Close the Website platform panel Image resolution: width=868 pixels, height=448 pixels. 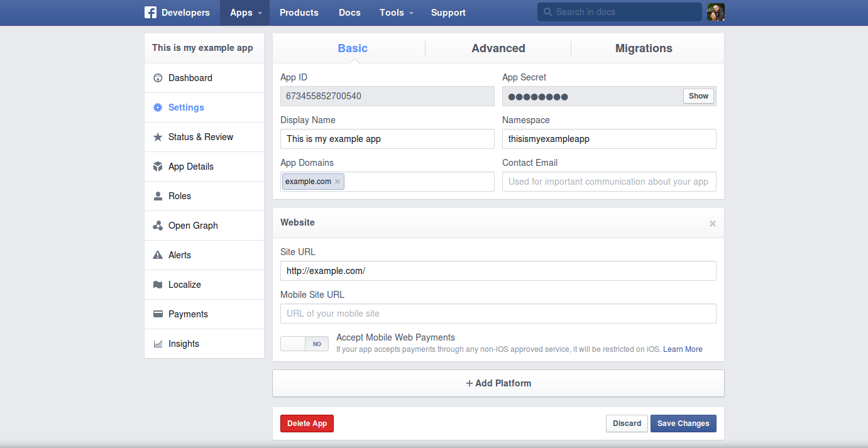click(712, 224)
